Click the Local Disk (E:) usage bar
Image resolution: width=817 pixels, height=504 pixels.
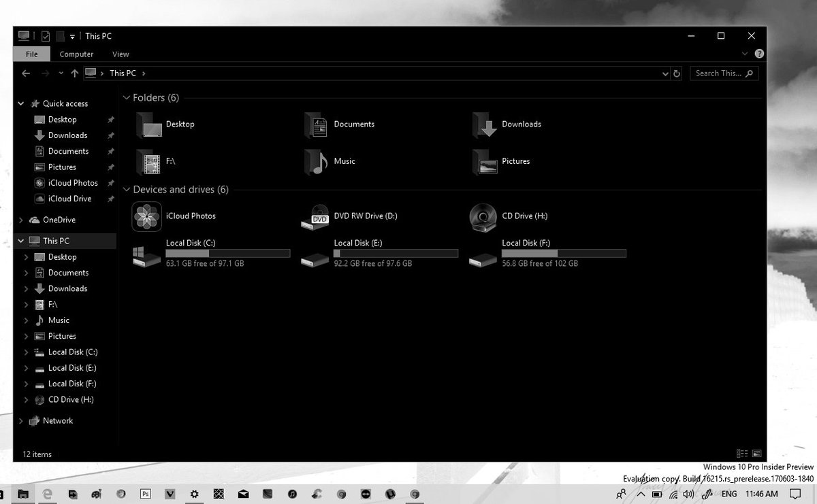[396, 253]
